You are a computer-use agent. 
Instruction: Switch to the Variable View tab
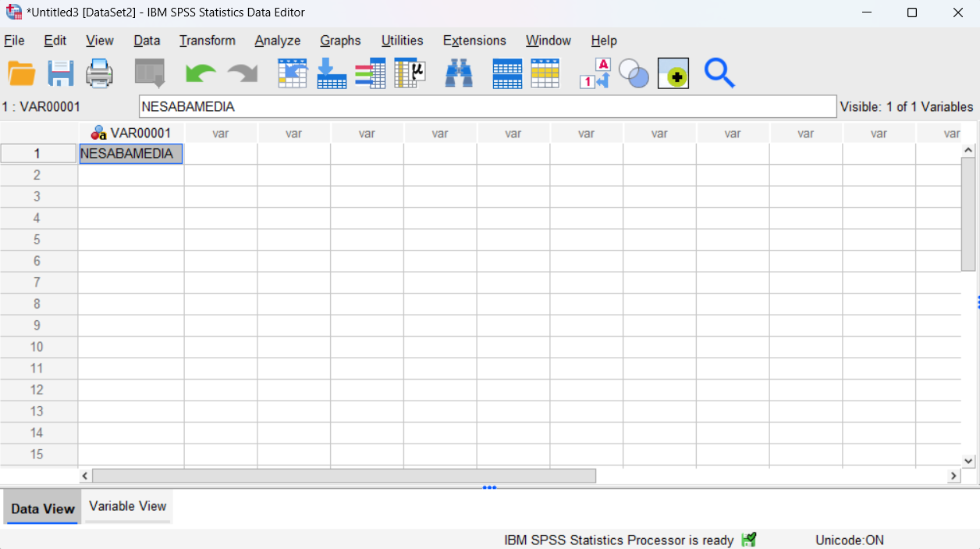click(127, 506)
